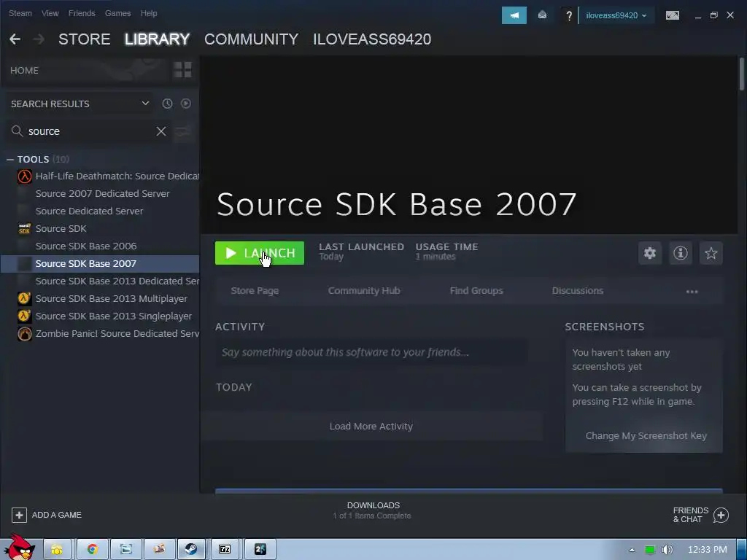Click Load More Activity
Viewport: 747px width, 560px height.
click(x=371, y=426)
